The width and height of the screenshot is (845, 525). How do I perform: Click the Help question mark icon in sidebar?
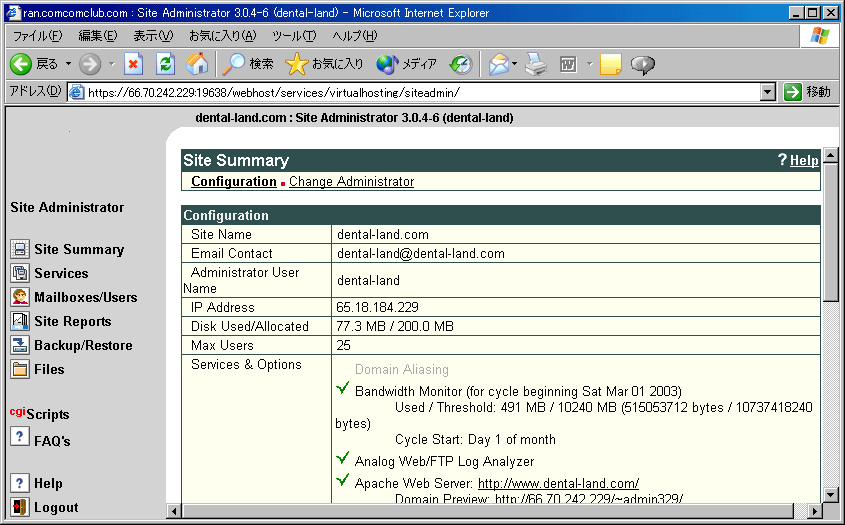(x=19, y=482)
